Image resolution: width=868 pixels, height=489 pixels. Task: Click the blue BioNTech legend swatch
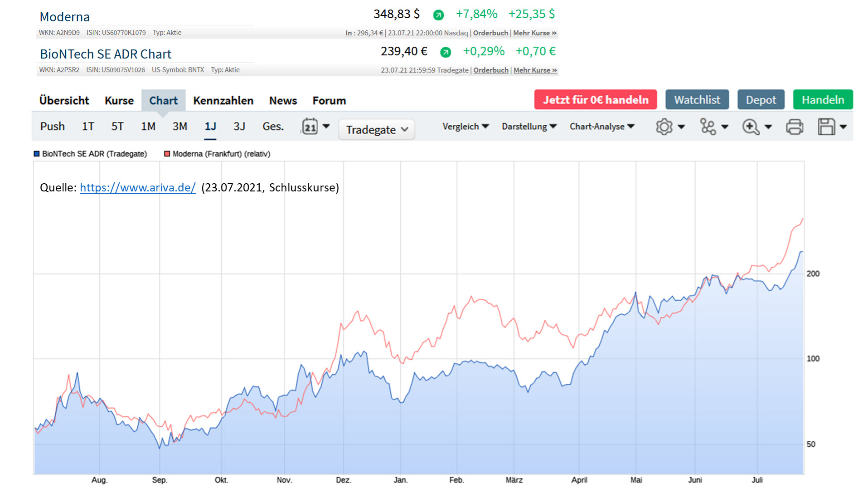pos(37,154)
